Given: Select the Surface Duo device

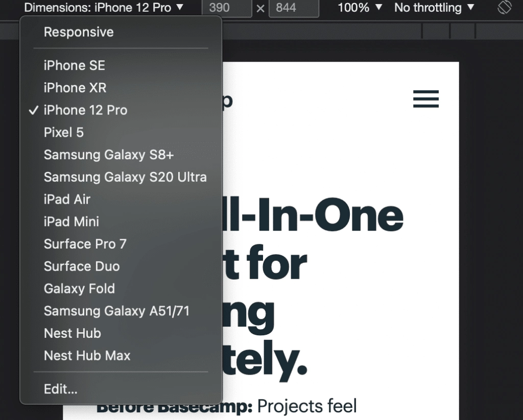Looking at the screenshot, I should (x=81, y=266).
